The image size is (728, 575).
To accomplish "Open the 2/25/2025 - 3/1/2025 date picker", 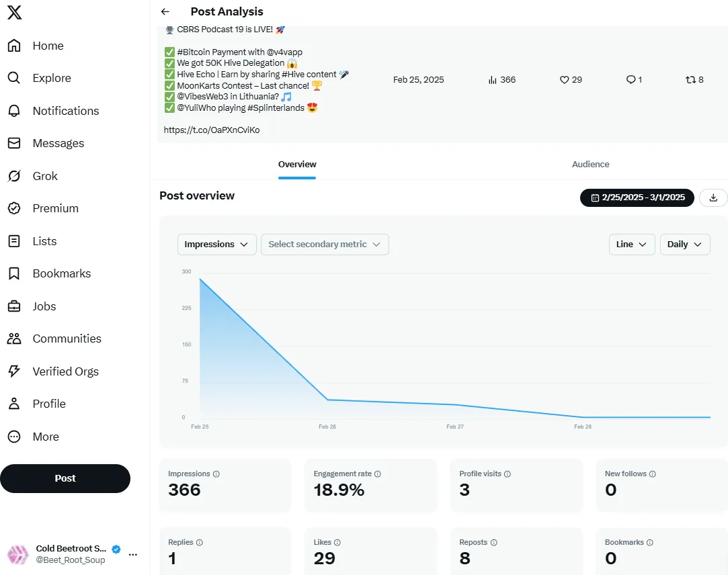I will 637,197.
